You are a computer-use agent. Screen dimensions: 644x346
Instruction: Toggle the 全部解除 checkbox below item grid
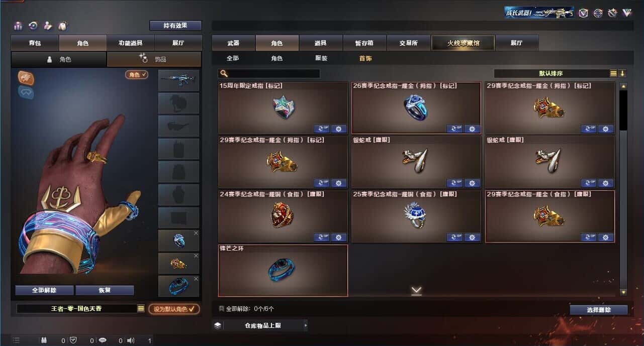(x=221, y=309)
